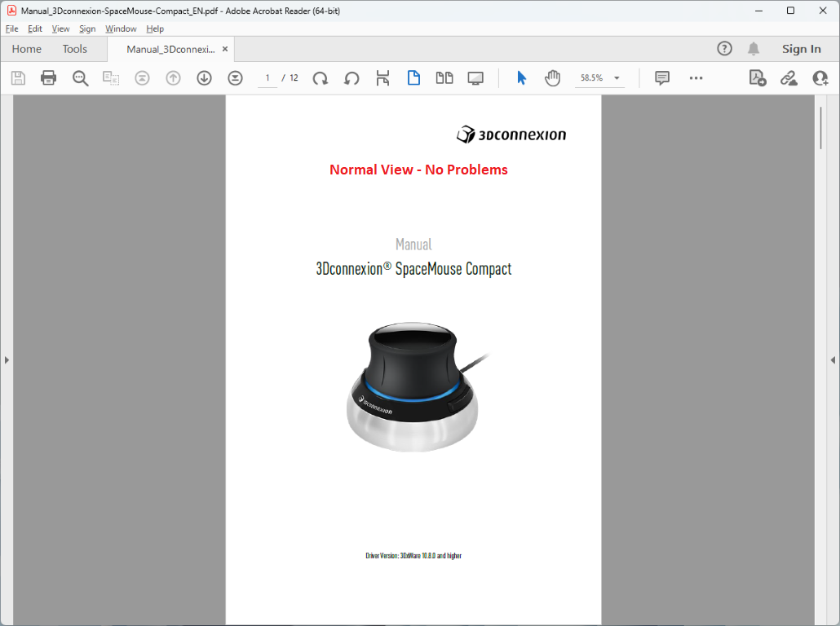Expand the left navigation pane arrow

(x=7, y=359)
